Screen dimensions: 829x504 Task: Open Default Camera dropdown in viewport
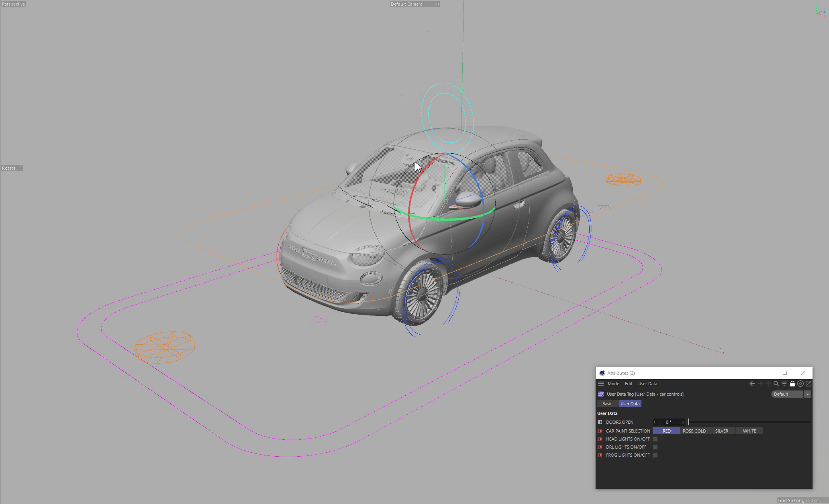click(x=414, y=4)
